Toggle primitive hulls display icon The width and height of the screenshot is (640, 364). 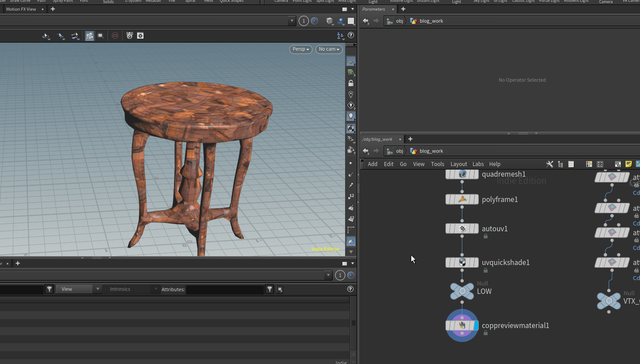(x=351, y=230)
